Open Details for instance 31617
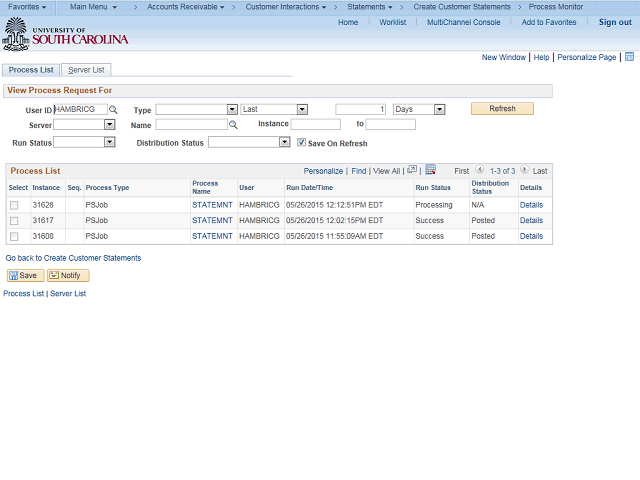This screenshot has height=480, width=640. coord(531,220)
